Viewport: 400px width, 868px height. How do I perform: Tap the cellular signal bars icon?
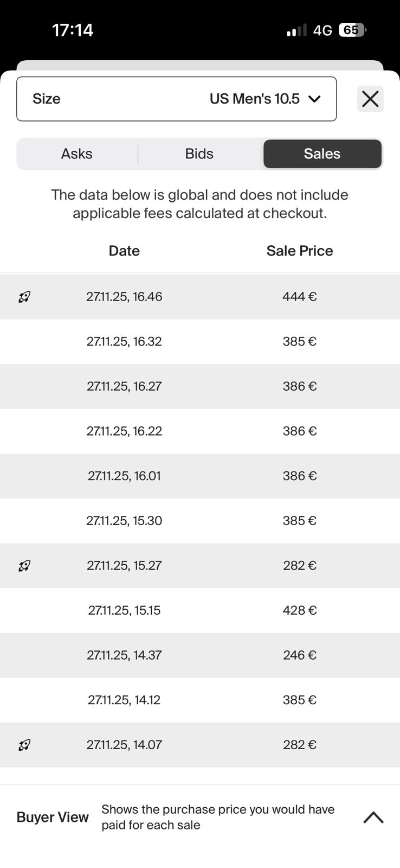coord(296,30)
